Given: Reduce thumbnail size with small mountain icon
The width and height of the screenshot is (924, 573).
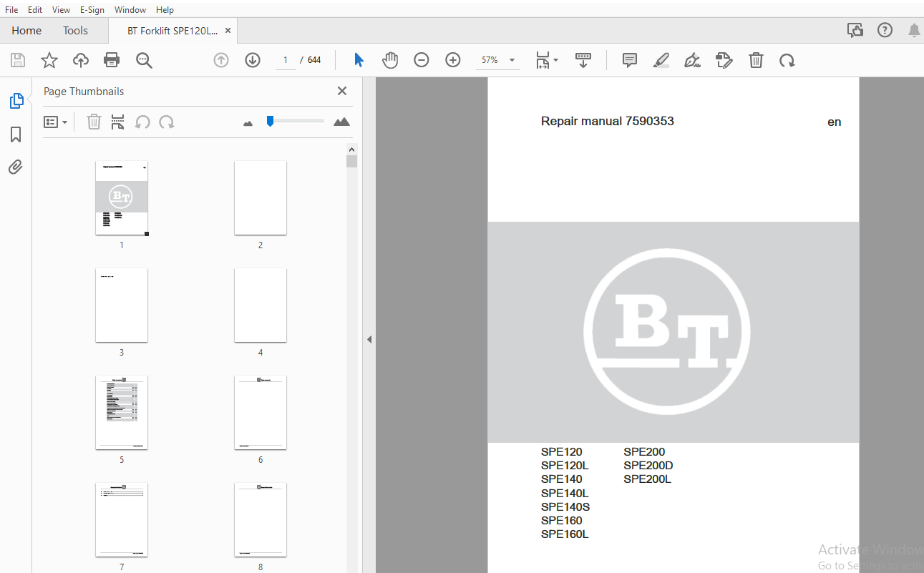Looking at the screenshot, I should [x=248, y=123].
